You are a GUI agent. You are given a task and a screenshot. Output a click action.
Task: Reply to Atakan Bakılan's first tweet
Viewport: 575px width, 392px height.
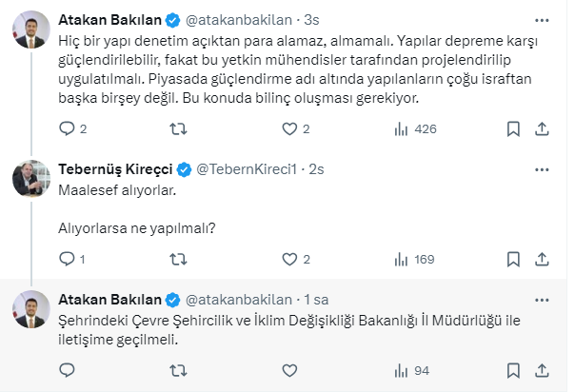(x=66, y=128)
